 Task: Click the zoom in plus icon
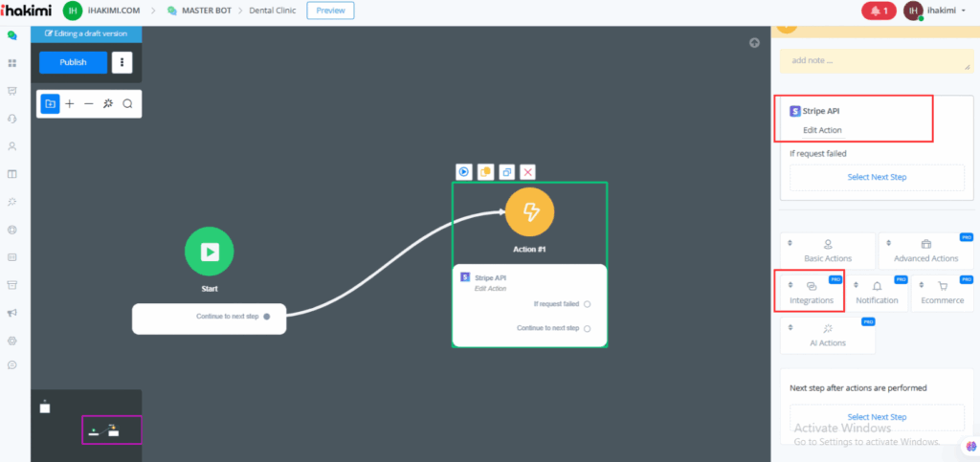[69, 103]
